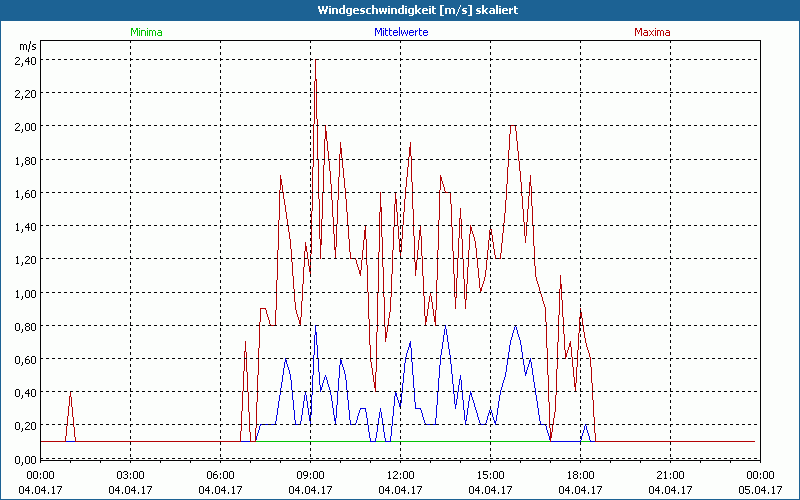This screenshot has width=800, height=500.
Task: Click the 09:00 time axis marker
Action: [310, 475]
